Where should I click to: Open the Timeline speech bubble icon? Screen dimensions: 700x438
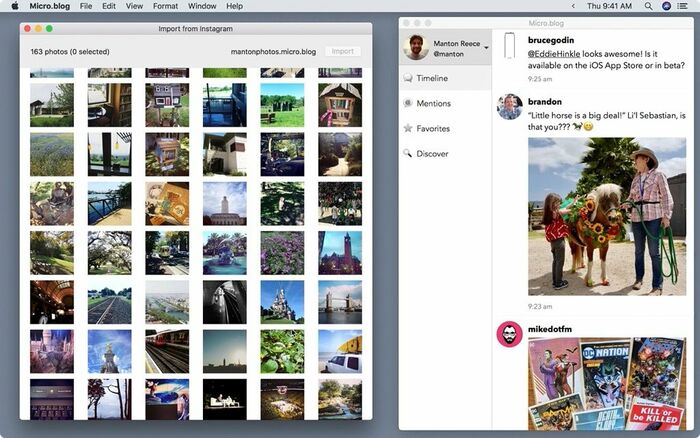408,78
